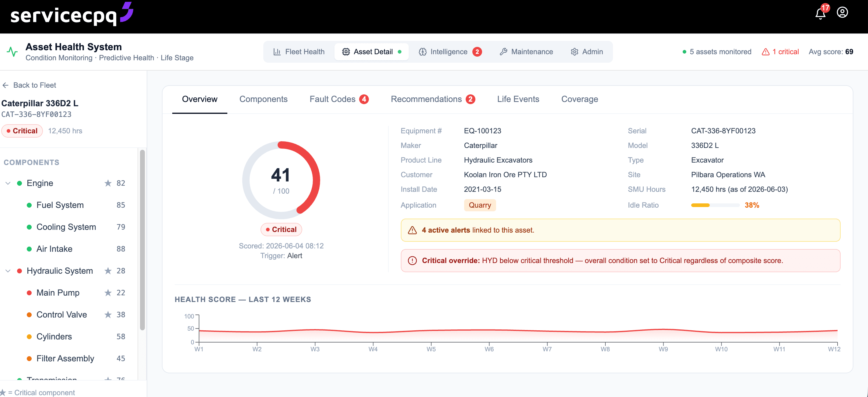
Task: Select the Asset Detail navigation tab
Action: tap(372, 51)
